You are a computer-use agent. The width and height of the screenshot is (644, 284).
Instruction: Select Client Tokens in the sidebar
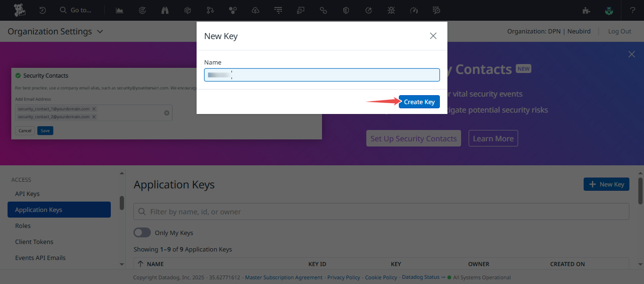[34, 242]
